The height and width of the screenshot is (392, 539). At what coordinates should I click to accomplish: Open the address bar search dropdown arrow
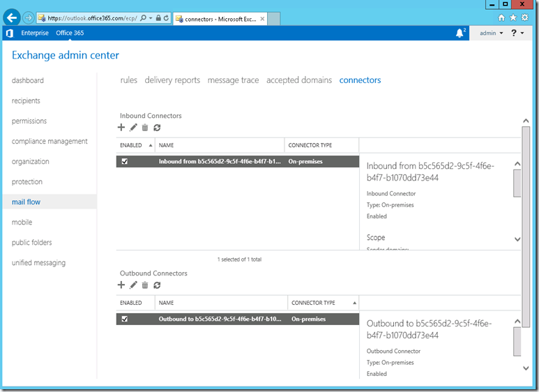click(x=151, y=18)
